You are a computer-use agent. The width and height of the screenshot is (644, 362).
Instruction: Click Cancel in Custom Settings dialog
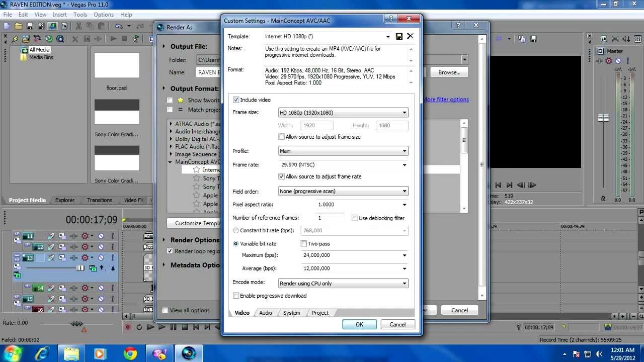click(397, 324)
